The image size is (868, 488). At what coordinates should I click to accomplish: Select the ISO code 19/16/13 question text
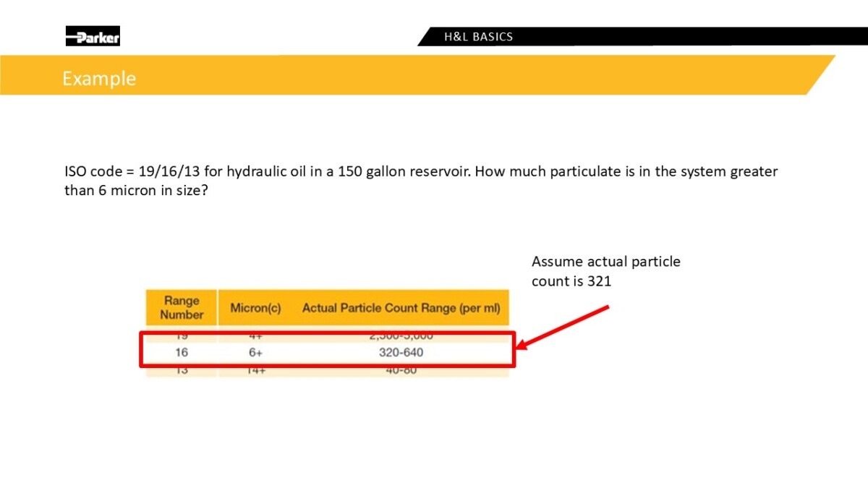point(421,182)
